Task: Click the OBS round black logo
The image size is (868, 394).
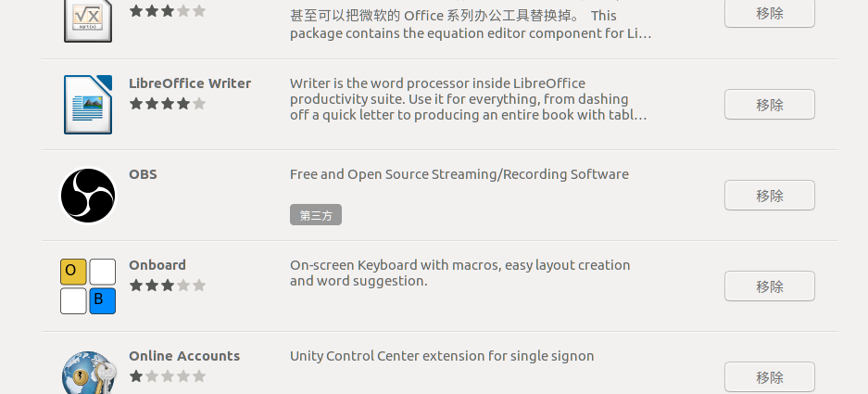Action: coord(88,196)
